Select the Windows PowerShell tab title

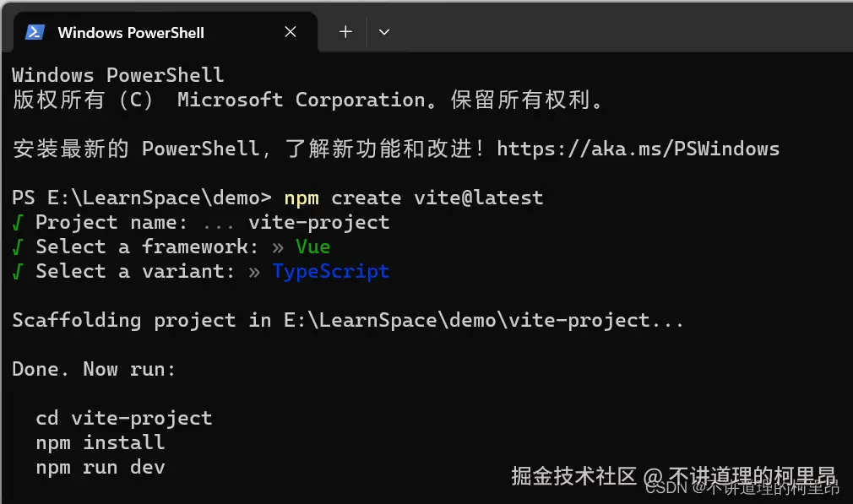click(x=131, y=33)
